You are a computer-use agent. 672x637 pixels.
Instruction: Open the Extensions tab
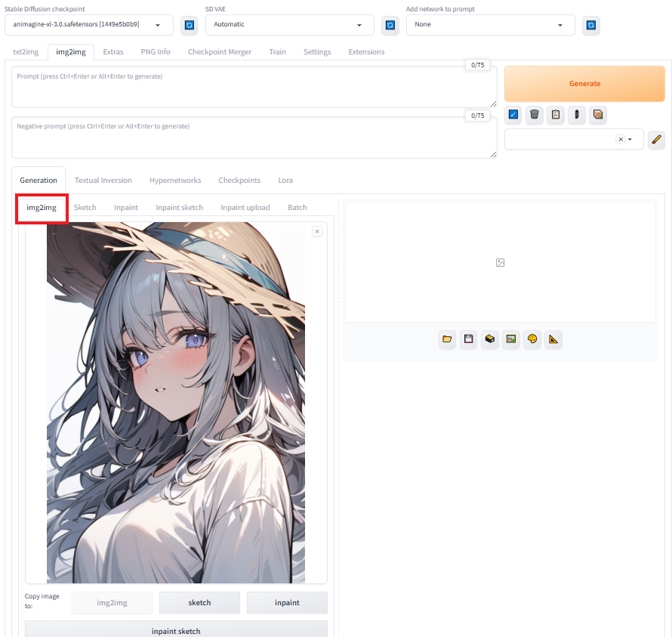(x=366, y=52)
